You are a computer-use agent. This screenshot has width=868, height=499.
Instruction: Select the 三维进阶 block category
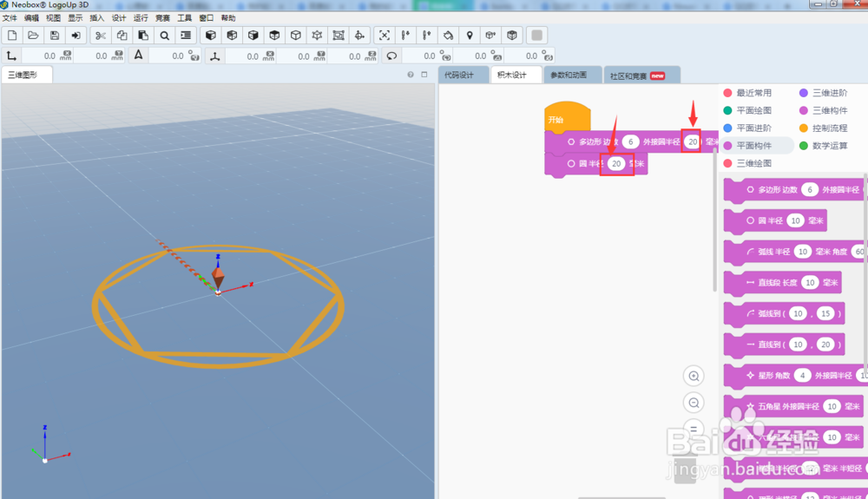pyautogui.click(x=824, y=93)
